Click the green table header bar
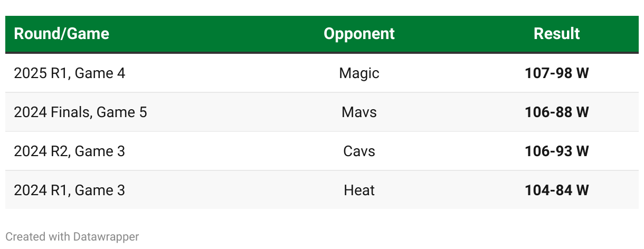The height and width of the screenshot is (249, 644). click(x=211, y=34)
